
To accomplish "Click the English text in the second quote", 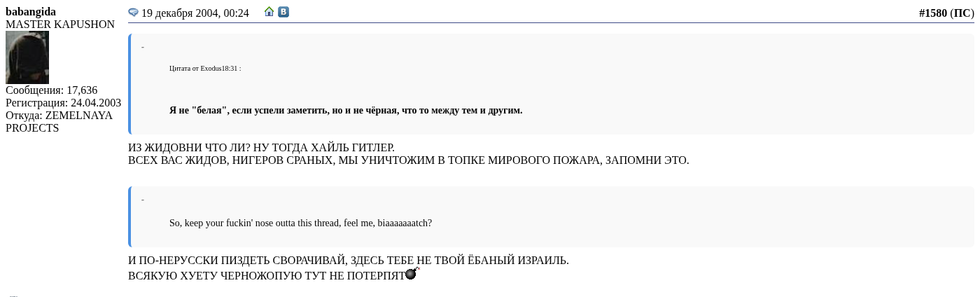I will tap(300, 223).
